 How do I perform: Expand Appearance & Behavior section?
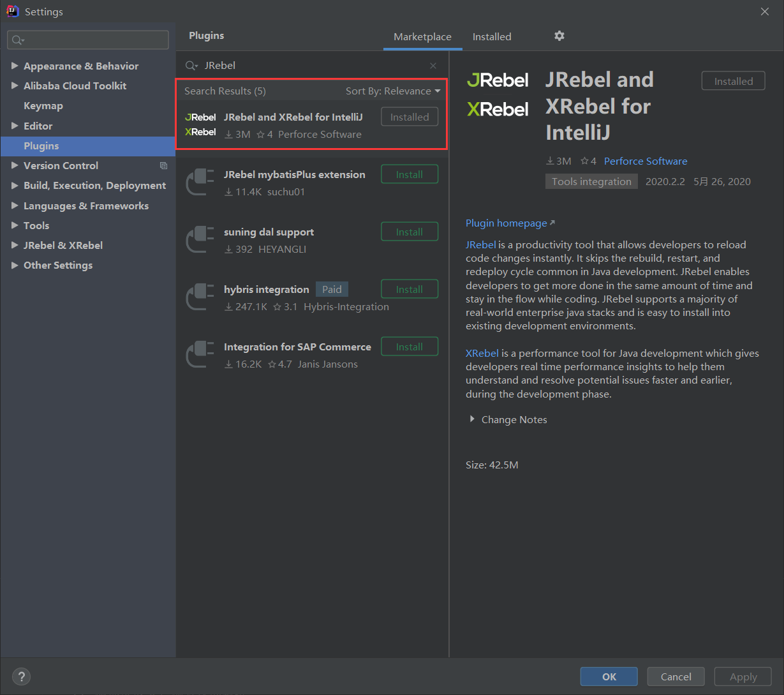15,66
